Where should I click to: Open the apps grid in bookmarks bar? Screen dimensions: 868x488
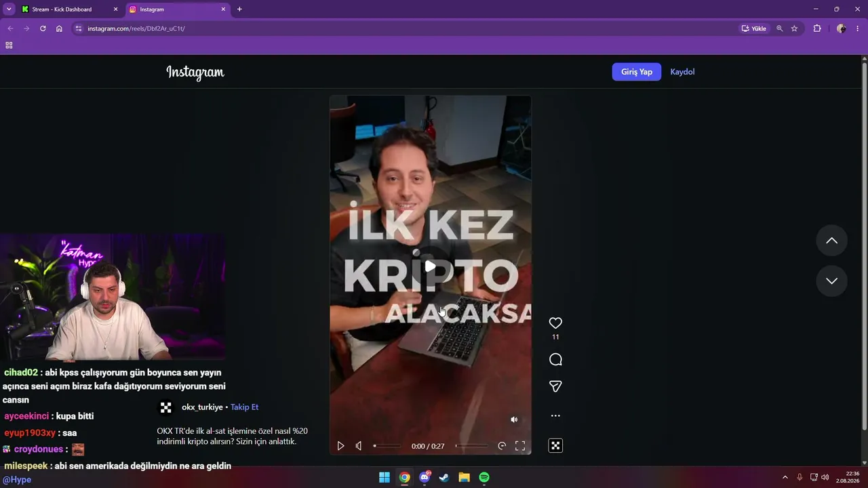(x=9, y=45)
